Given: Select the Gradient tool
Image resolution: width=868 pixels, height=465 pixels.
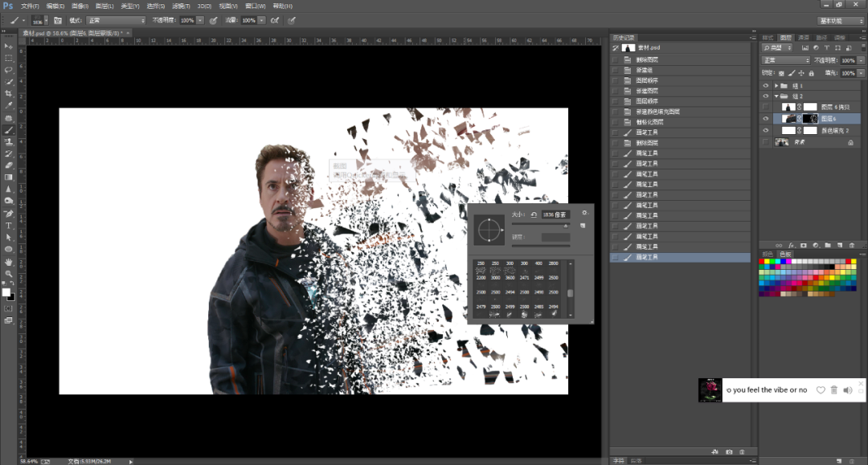Looking at the screenshot, I should [x=8, y=177].
